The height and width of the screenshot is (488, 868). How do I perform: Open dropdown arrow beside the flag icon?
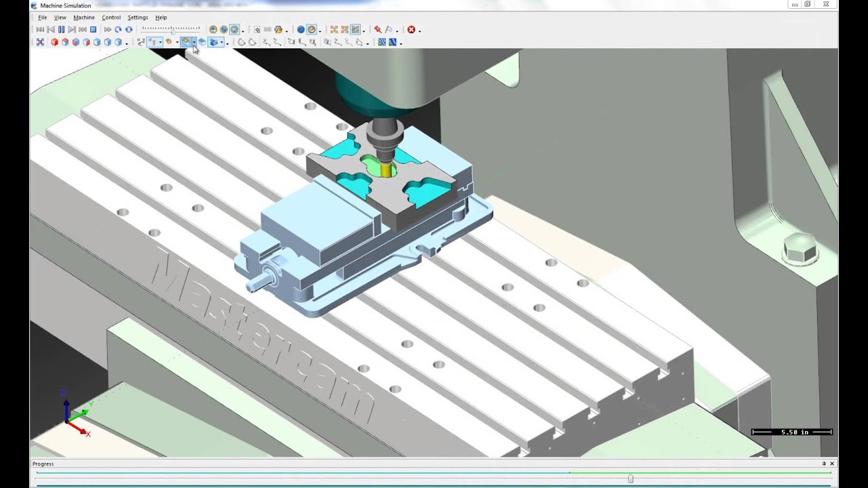397,31
